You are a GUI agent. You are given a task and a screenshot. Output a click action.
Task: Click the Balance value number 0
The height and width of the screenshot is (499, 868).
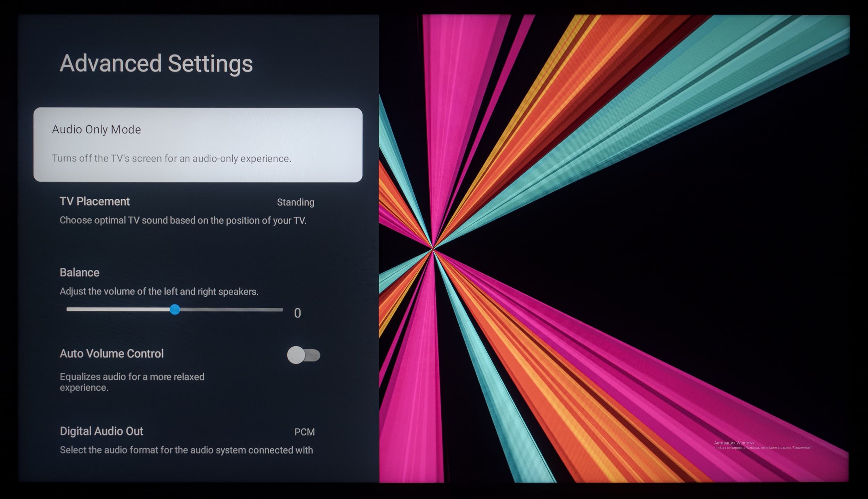pyautogui.click(x=297, y=313)
